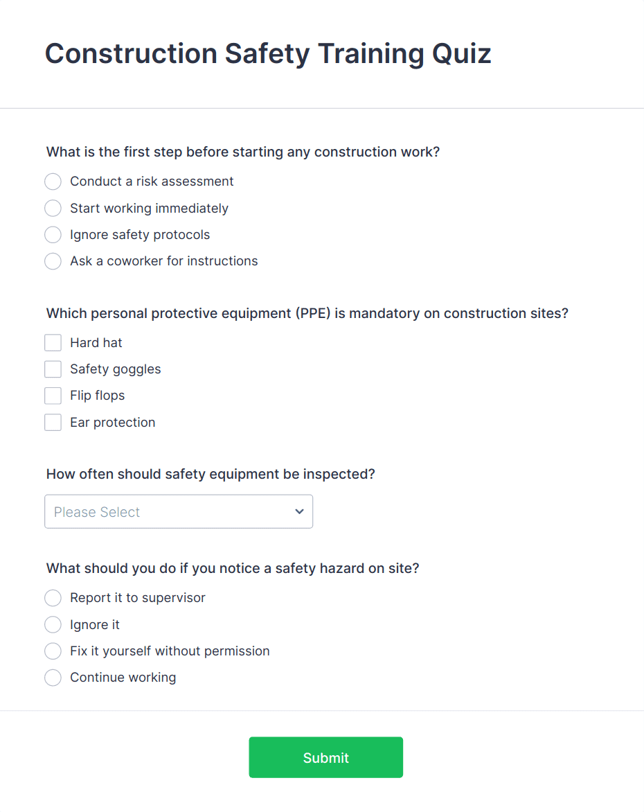
Task: Select 'Report it to supervisor' radio button
Action: (x=53, y=598)
